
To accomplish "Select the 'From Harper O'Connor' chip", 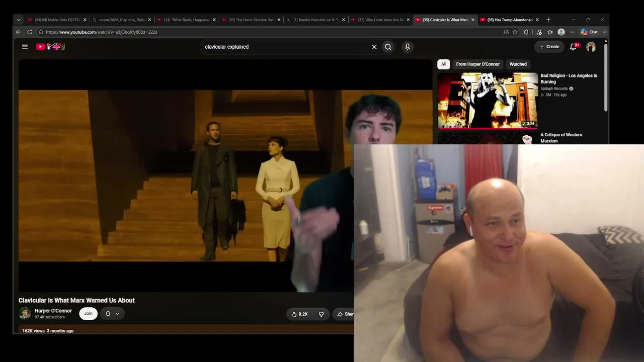I will coord(478,64).
